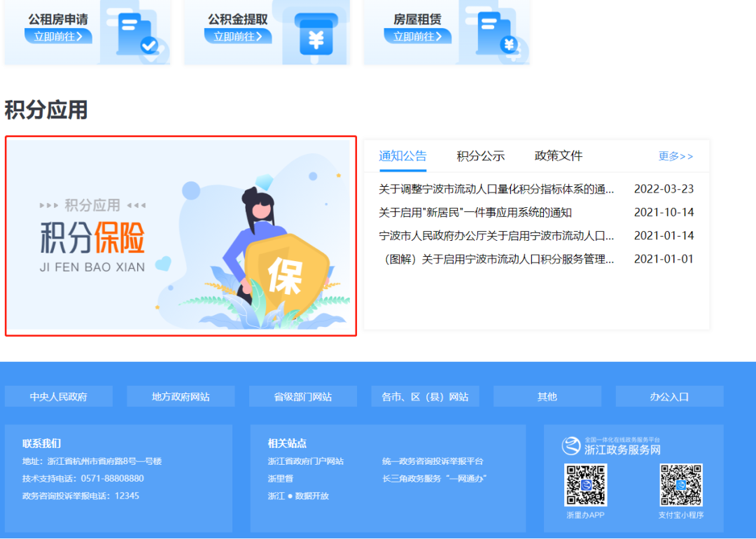The width and height of the screenshot is (756, 539).
Task: Open 浙江 ● 数据开放 link
Action: click(298, 496)
